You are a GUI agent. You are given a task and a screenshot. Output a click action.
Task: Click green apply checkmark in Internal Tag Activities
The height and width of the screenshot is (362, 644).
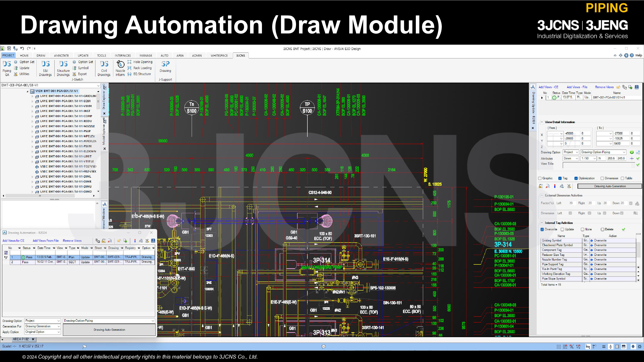point(624,229)
